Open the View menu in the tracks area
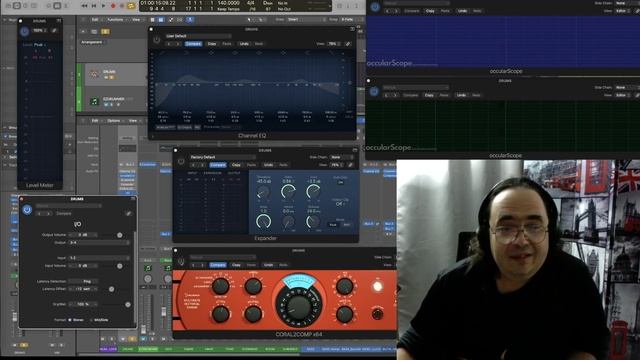This screenshot has height=360, width=640. (136, 20)
